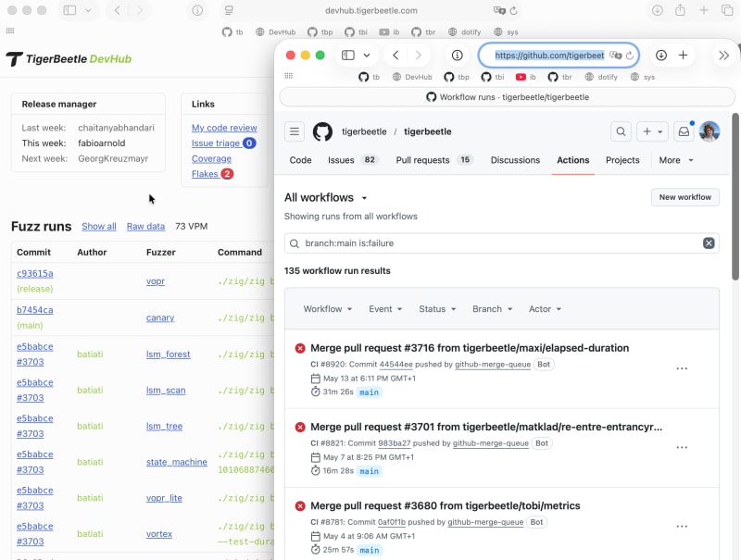Open failed run for pull request #3680
This screenshot has height=560, width=741.
tap(446, 505)
